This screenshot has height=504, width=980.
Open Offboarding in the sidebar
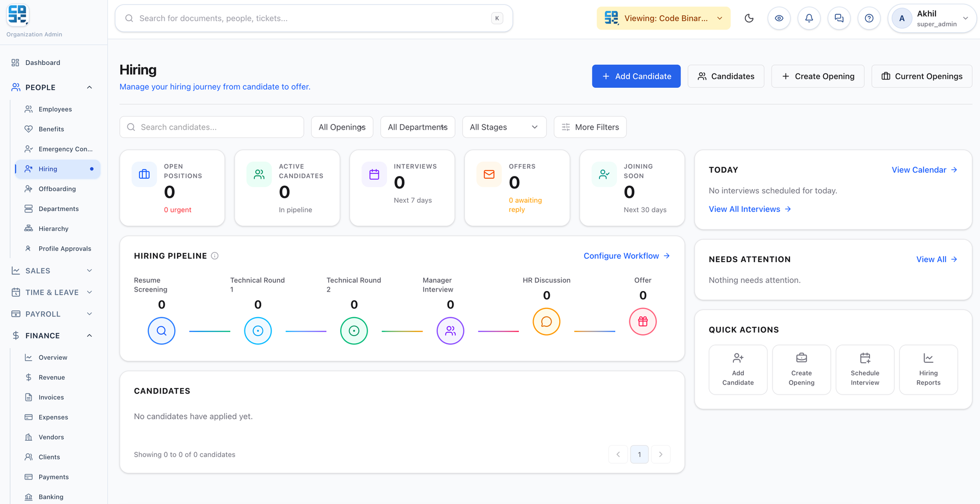click(x=58, y=189)
